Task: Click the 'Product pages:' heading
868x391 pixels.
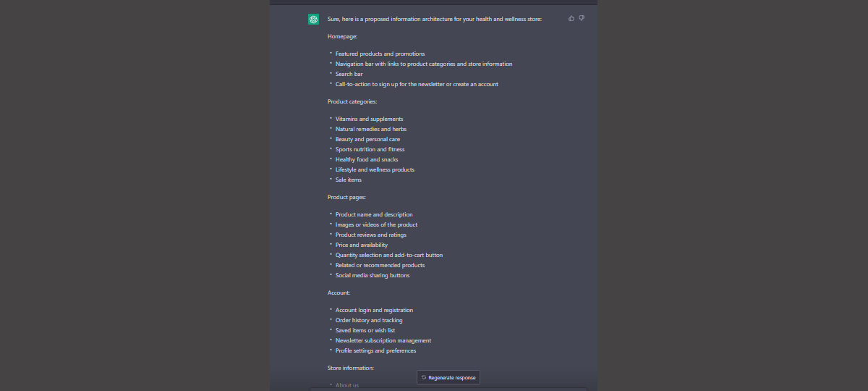Action: [346, 197]
